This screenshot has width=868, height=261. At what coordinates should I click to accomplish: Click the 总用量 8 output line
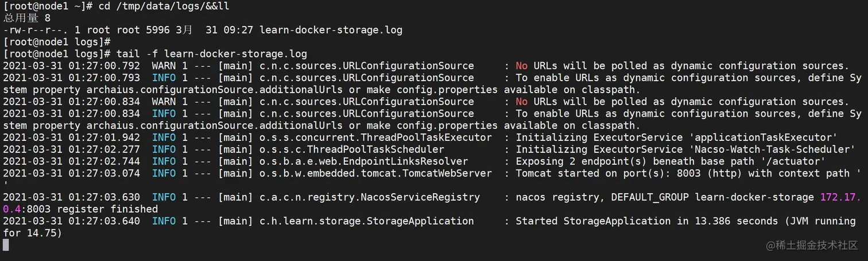pos(27,18)
